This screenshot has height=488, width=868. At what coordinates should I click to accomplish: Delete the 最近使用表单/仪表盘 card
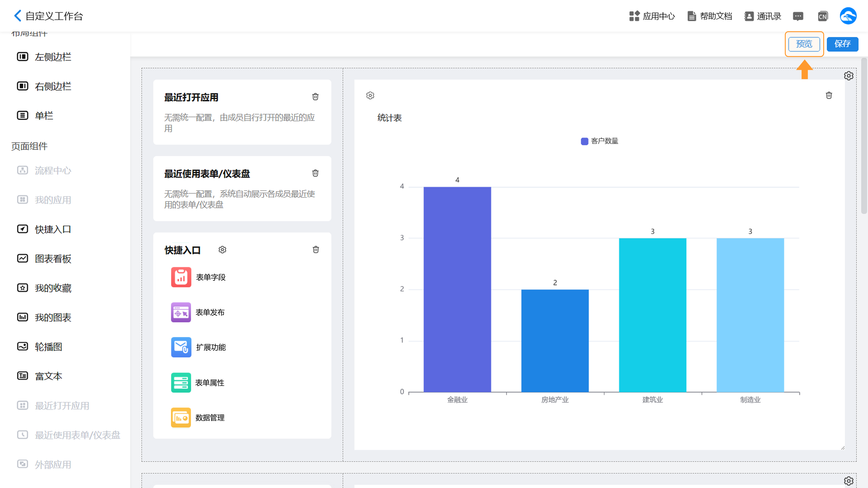315,173
